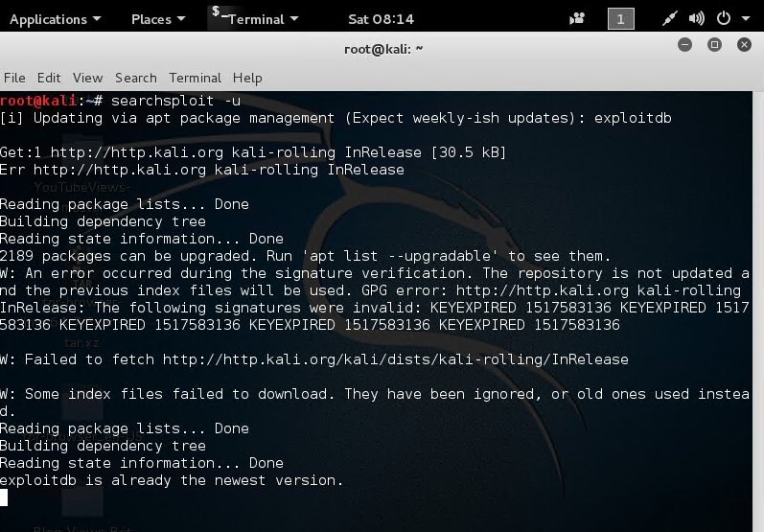This screenshot has height=532, width=764.
Task: Click the terminal's vertical scrollbar
Action: [x=758, y=312]
